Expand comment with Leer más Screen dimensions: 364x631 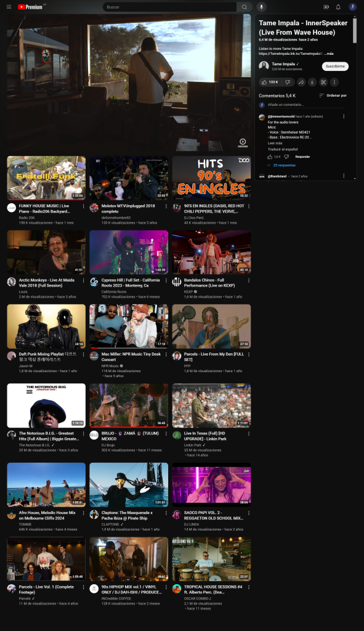(x=275, y=143)
